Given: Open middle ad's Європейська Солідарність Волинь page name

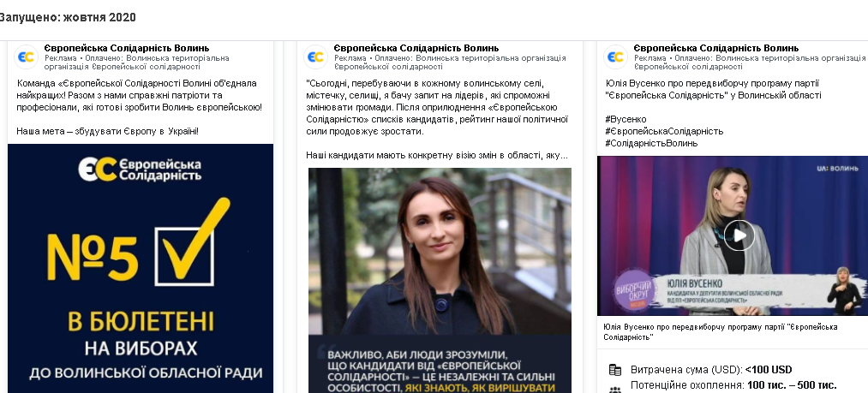Looking at the screenshot, I should pos(416,48).
